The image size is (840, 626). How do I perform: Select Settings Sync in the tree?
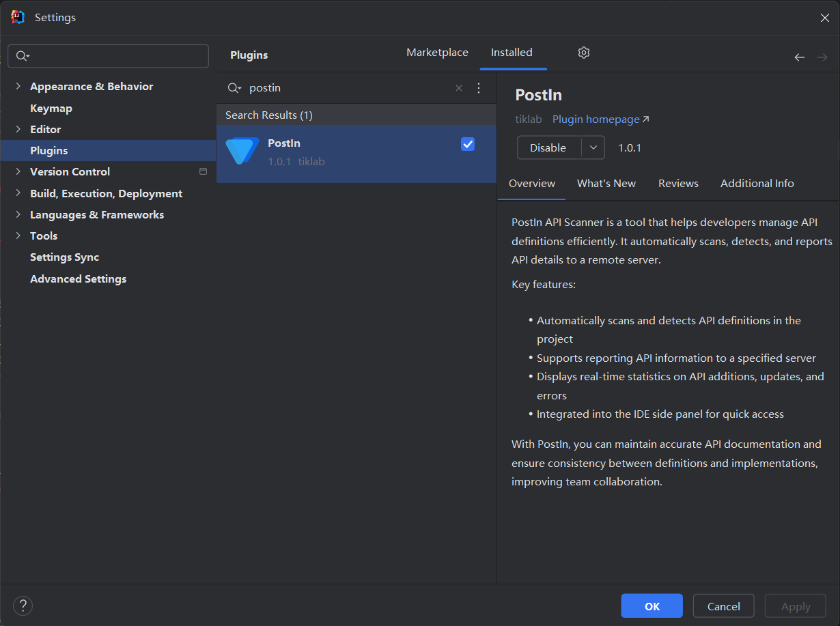pyautogui.click(x=65, y=257)
